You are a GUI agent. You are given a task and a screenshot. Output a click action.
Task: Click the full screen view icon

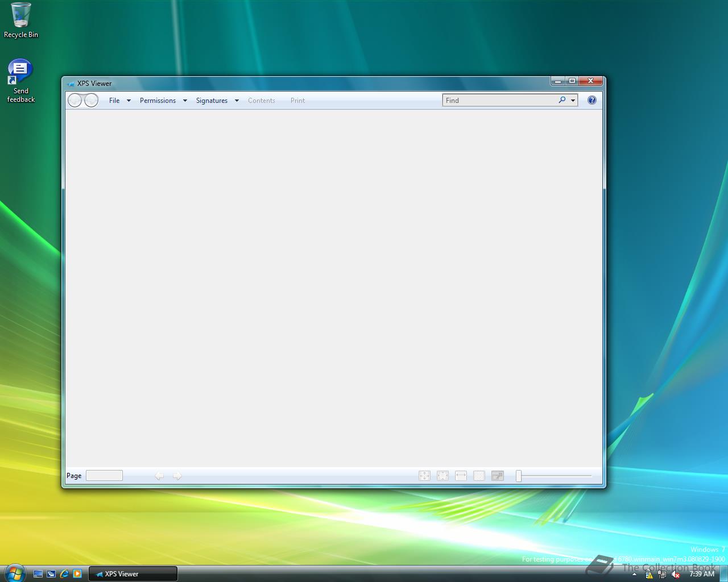coord(497,476)
